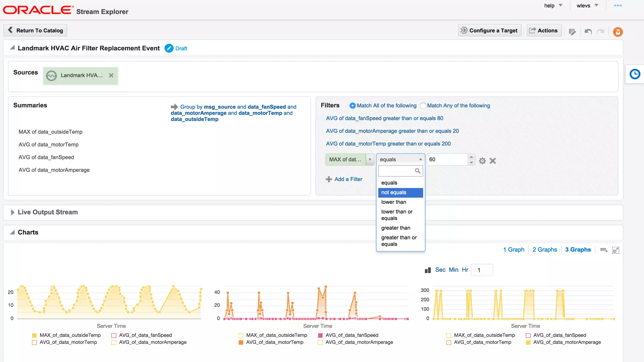This screenshot has height=362, width=644.
Task: Expand the Live Output Stream section
Action: point(12,212)
